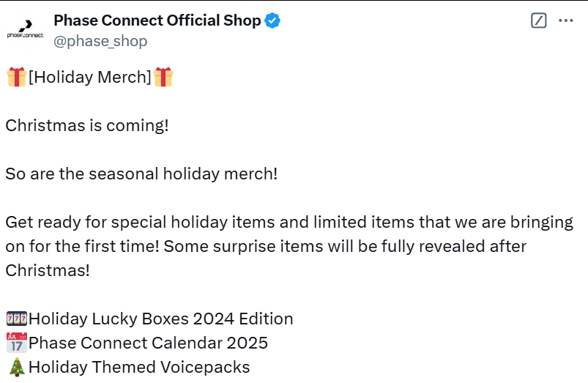Click the left gift emoji before Holiday Merch
This screenshot has width=588, height=383.
click(x=17, y=77)
